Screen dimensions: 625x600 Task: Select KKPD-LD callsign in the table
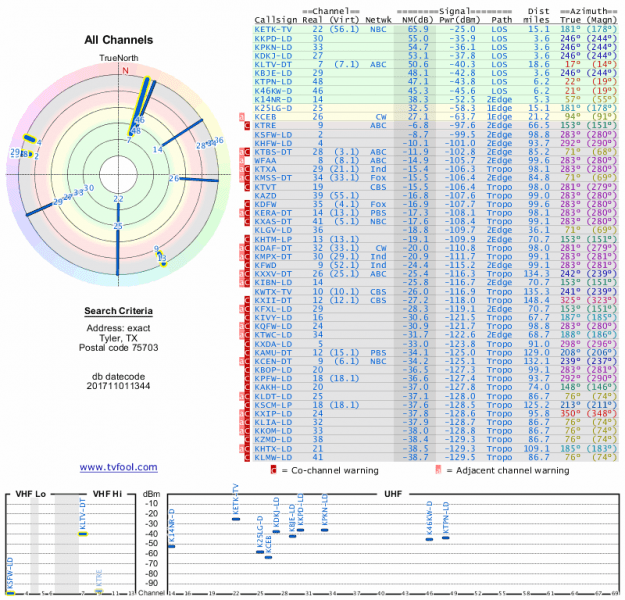(273, 39)
